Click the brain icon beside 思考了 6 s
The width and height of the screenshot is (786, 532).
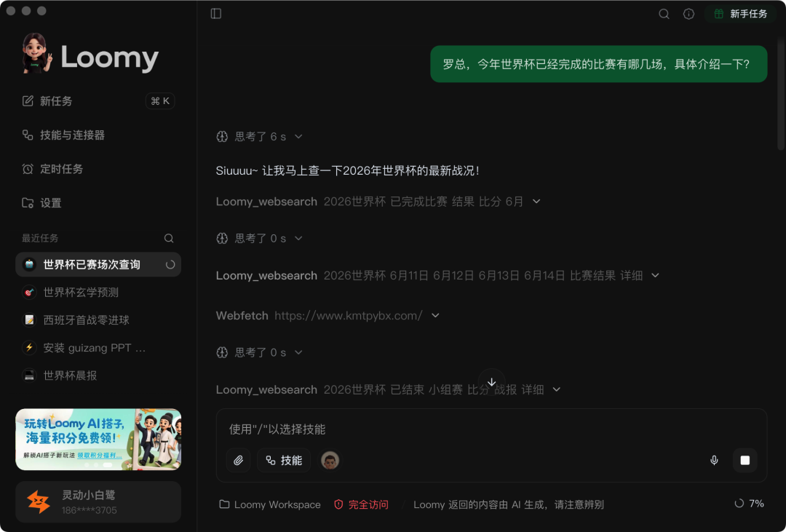[222, 136]
